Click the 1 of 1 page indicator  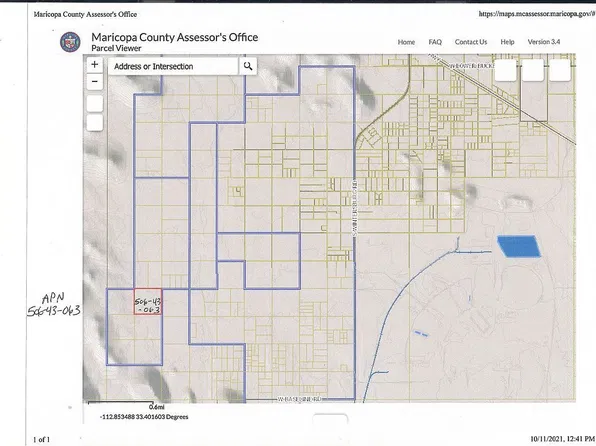[41, 440]
